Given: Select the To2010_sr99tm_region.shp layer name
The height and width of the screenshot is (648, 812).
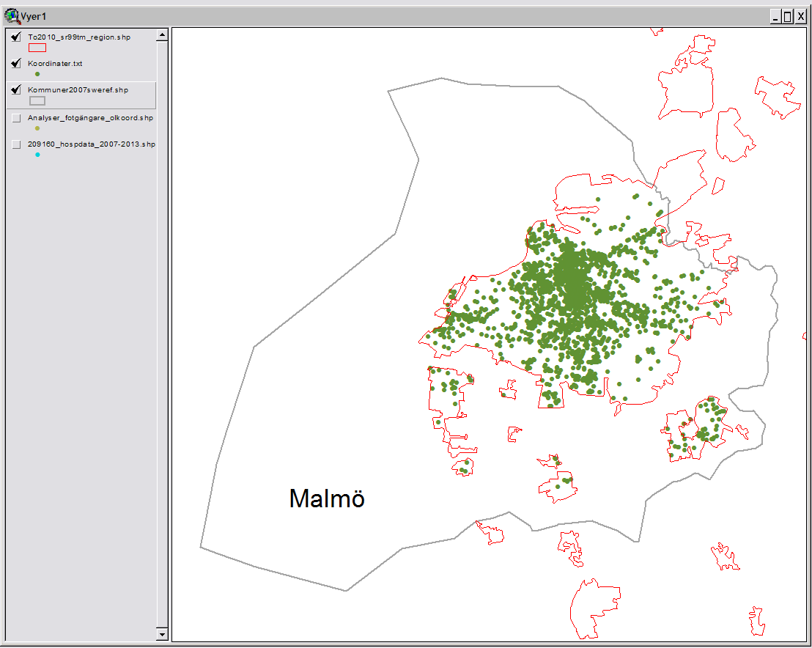Looking at the screenshot, I should 79,37.
